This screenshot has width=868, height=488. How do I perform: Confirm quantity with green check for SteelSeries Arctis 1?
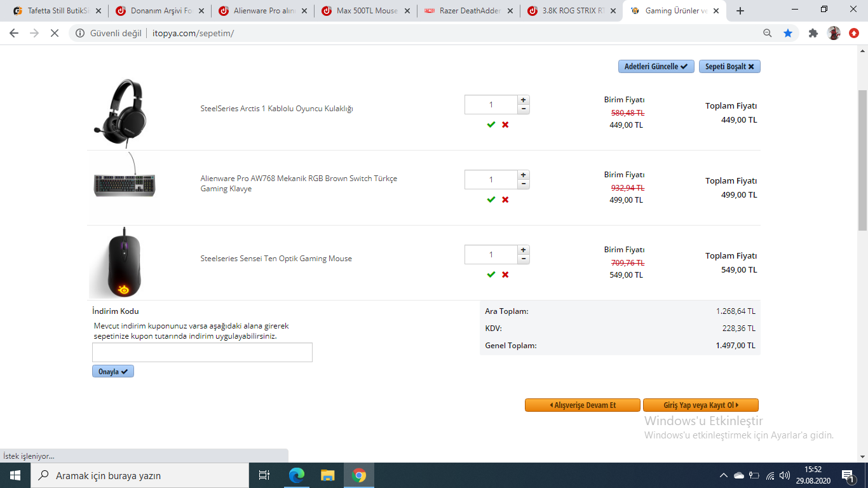491,125
